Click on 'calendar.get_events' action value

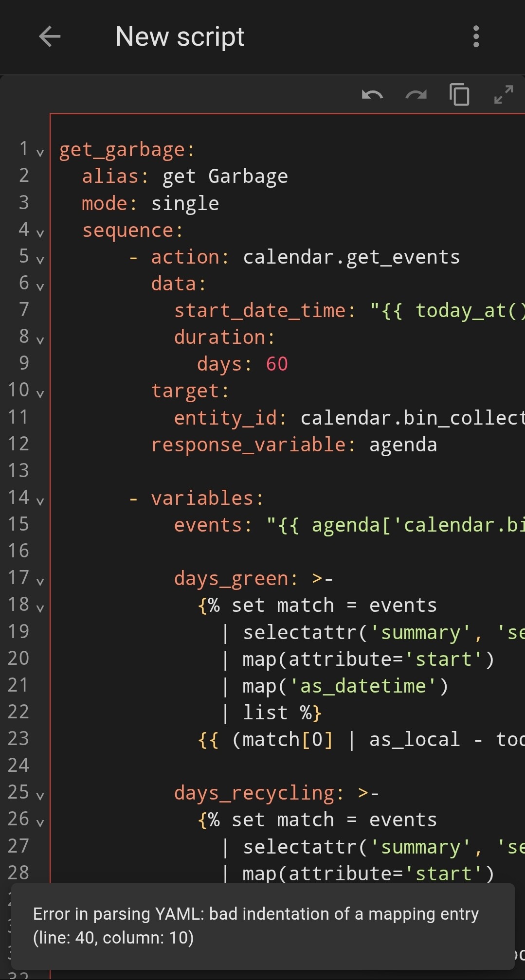pyautogui.click(x=351, y=257)
